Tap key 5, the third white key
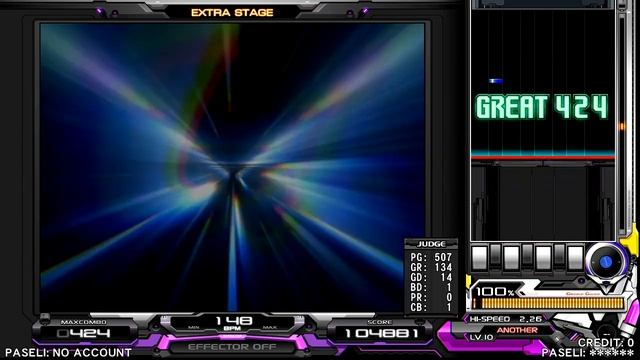This screenshot has height=360, width=640. [543, 258]
